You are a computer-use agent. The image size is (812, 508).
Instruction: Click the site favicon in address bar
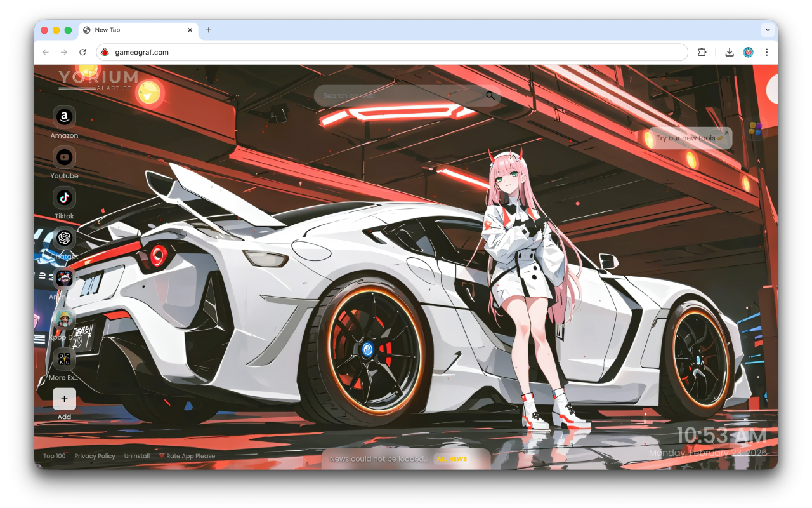point(105,52)
